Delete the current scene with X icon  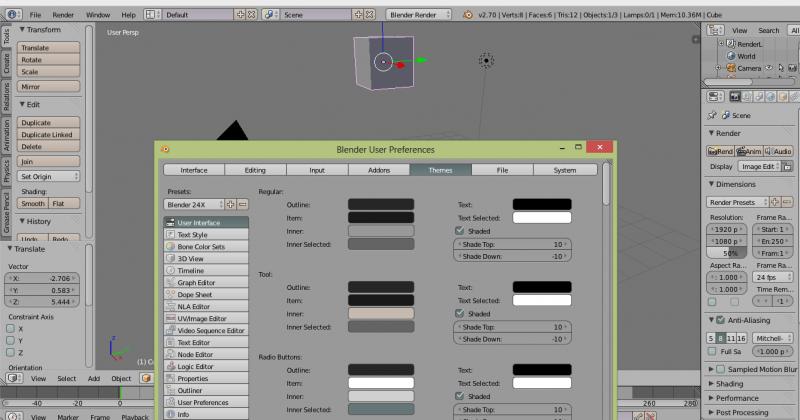369,14
